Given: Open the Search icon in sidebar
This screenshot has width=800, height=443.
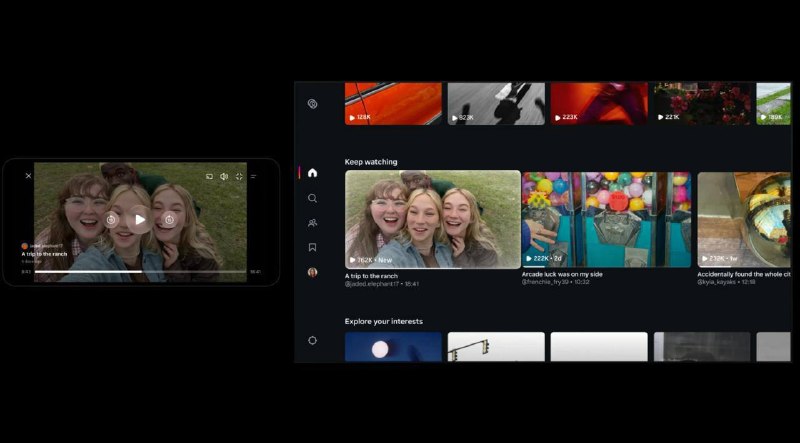Looking at the screenshot, I should click(312, 198).
